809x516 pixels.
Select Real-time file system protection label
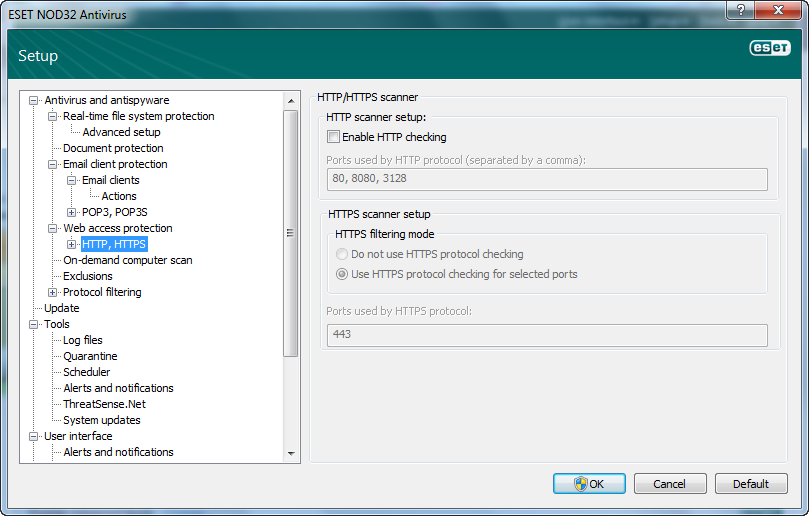pyautogui.click(x=138, y=116)
